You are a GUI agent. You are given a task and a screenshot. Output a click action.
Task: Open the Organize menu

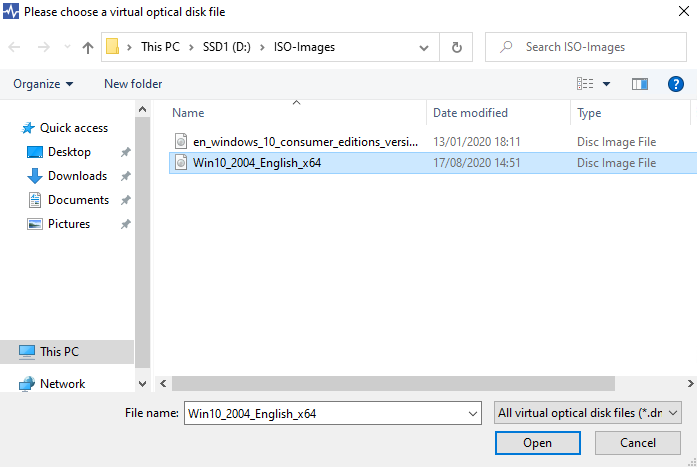(43, 84)
